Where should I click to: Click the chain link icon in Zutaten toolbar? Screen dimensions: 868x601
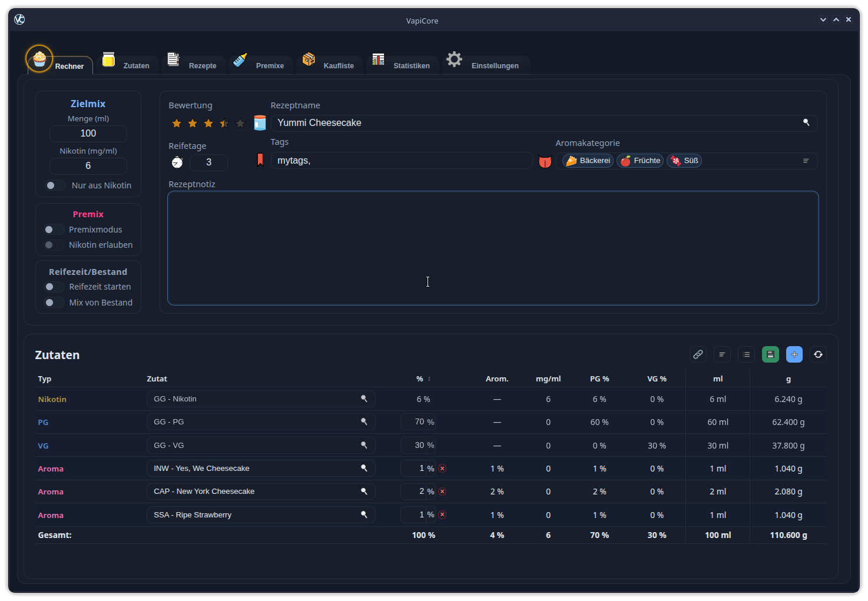pos(698,354)
